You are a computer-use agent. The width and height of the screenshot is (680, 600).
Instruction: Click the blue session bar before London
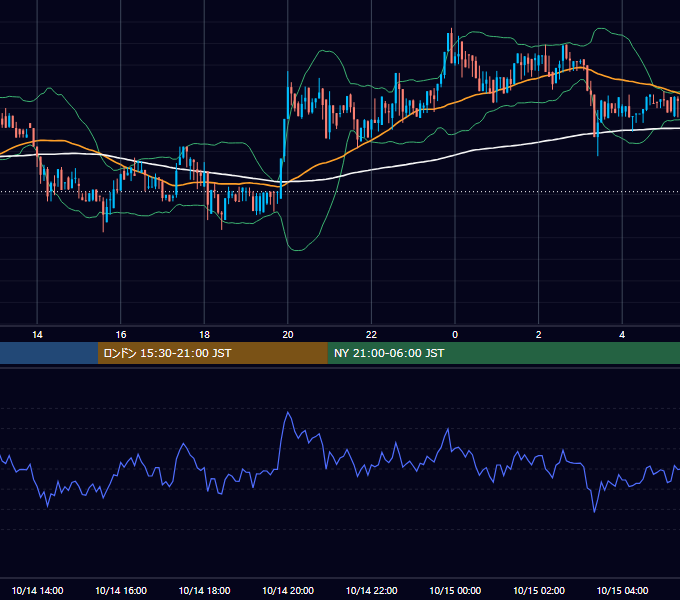[49, 353]
